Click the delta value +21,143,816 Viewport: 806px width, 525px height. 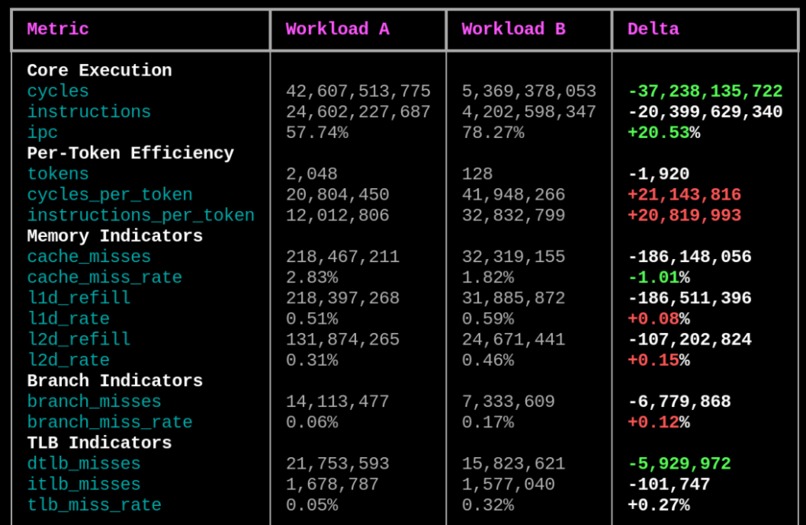[684, 194]
